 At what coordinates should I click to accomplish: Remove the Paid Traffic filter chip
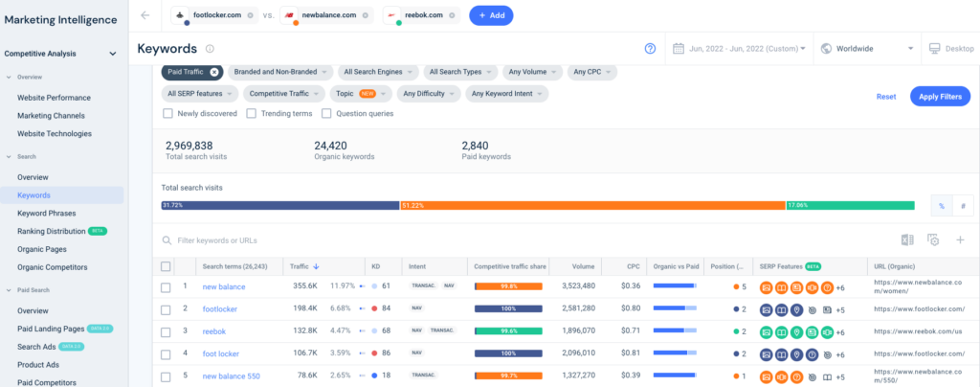coord(214,72)
